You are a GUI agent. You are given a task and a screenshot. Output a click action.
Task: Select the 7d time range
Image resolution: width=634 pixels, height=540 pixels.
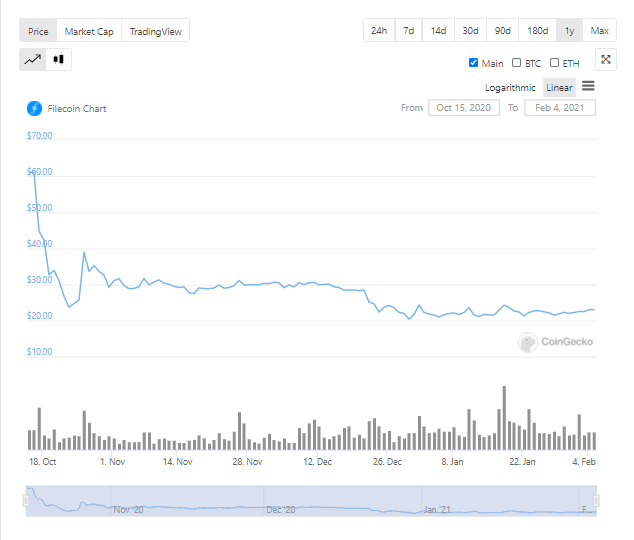click(408, 30)
